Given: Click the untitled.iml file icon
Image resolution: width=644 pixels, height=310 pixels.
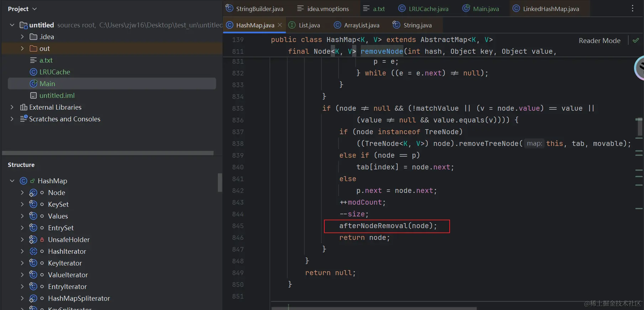Looking at the screenshot, I should tap(33, 95).
